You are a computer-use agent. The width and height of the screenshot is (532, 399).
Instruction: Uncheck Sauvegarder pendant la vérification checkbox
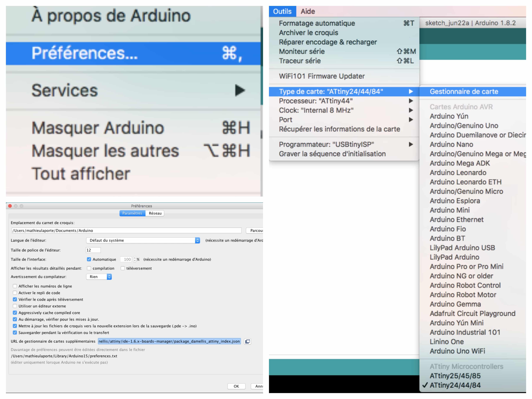pos(15,333)
